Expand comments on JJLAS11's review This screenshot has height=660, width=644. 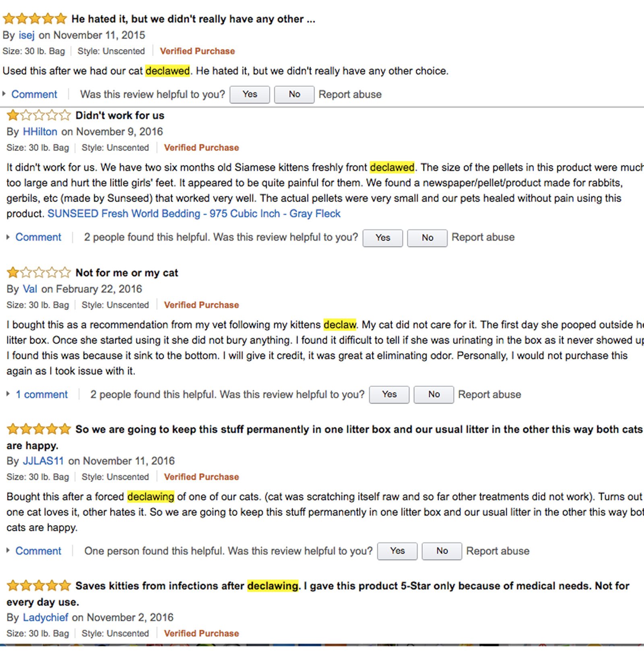[38, 551]
